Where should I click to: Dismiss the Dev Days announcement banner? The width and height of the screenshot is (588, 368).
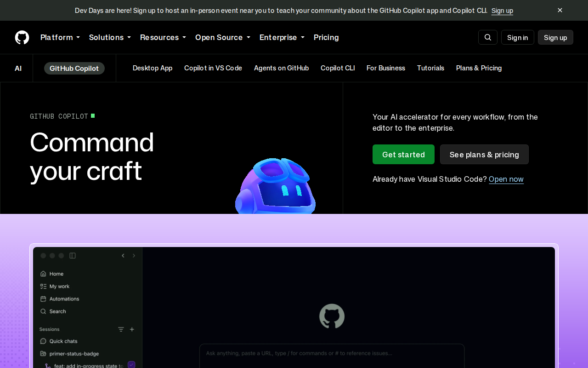point(560,10)
